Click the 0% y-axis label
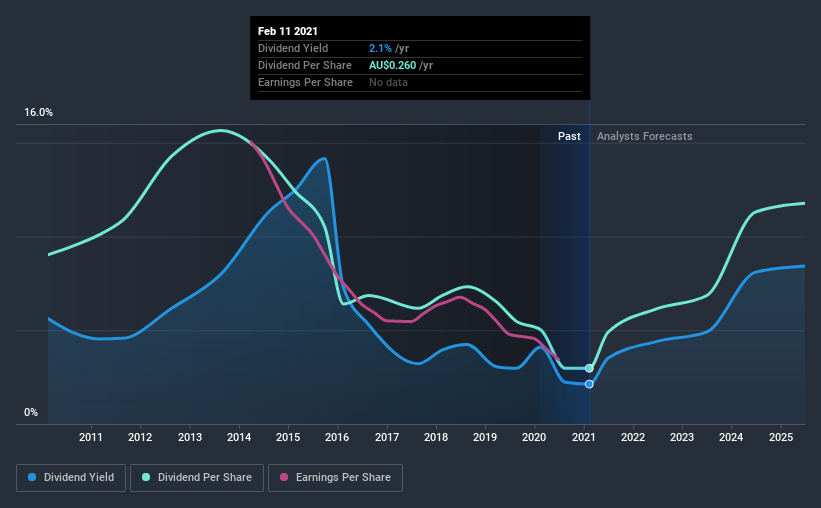 [x=31, y=413]
